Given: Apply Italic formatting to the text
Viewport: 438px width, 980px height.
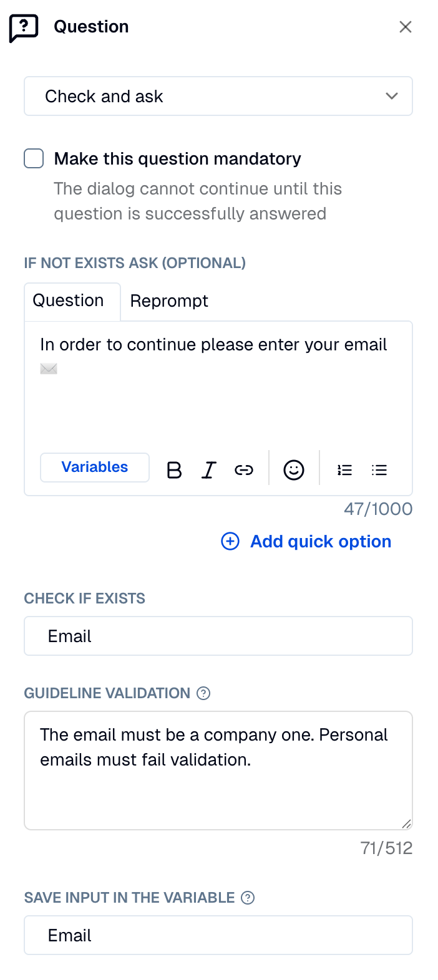Looking at the screenshot, I should point(209,470).
